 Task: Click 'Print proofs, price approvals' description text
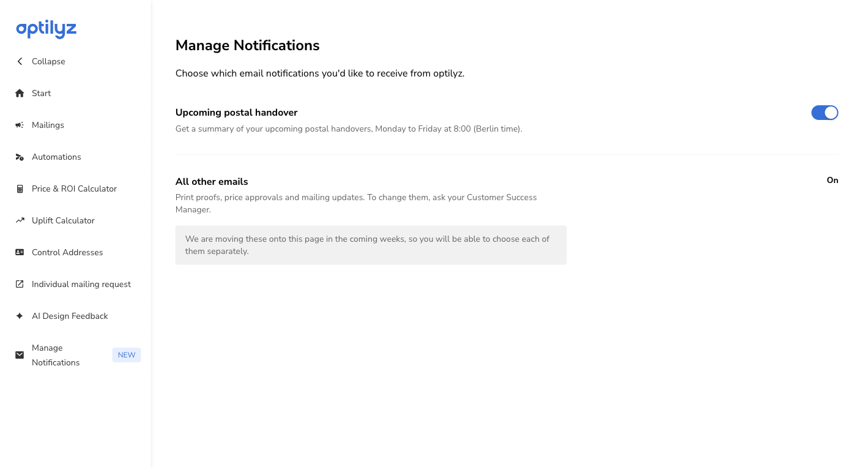pyautogui.click(x=356, y=203)
